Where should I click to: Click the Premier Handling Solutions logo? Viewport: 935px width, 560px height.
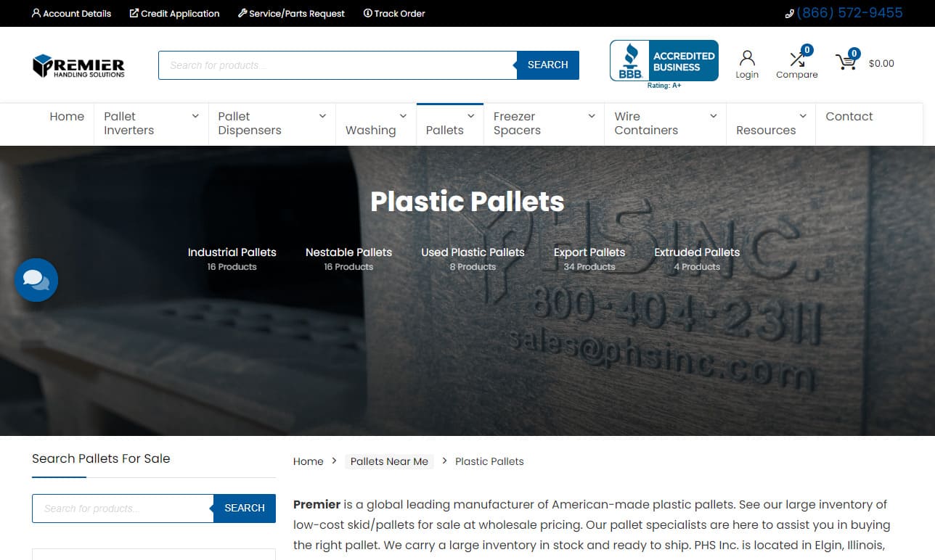point(78,65)
